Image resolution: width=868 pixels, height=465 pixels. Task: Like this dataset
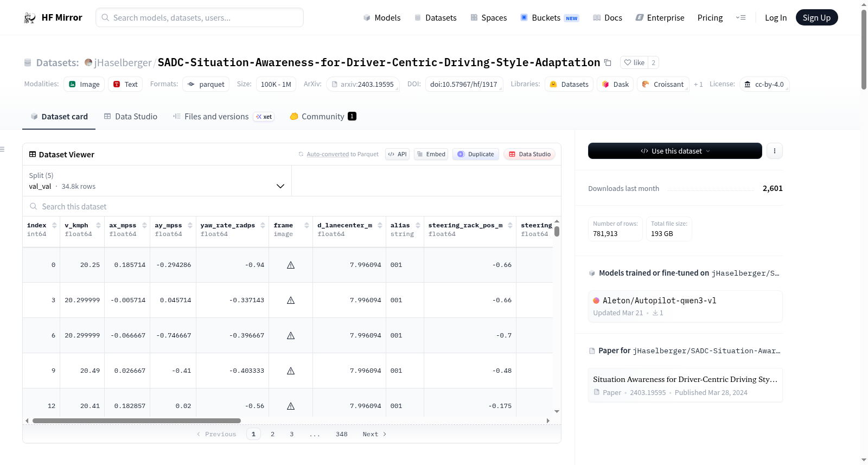(634, 62)
